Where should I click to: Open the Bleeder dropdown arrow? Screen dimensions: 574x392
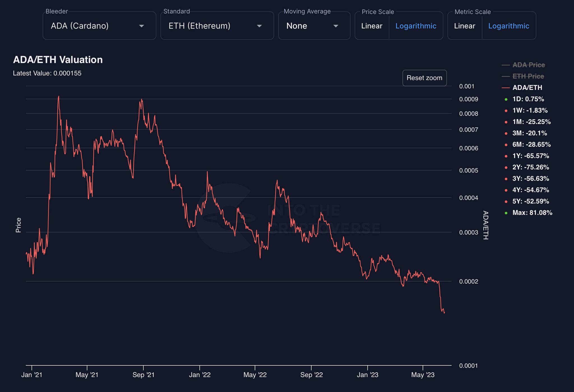coord(142,26)
